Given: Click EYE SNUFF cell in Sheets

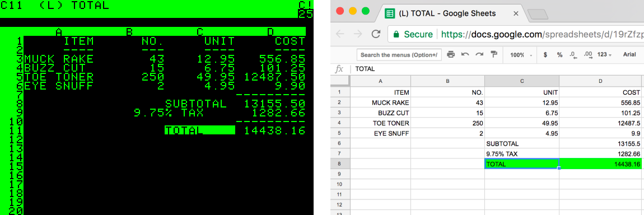Looking at the screenshot, I should point(380,134).
